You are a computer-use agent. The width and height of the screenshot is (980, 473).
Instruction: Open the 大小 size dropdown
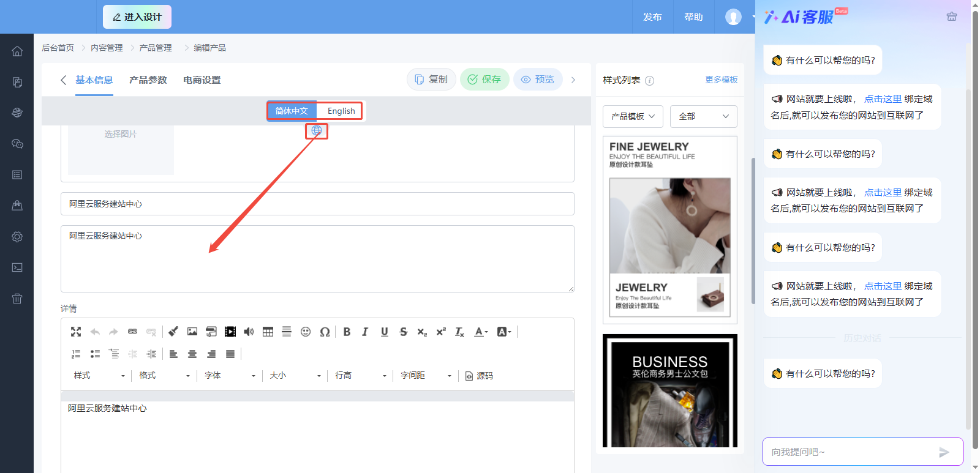(x=296, y=376)
